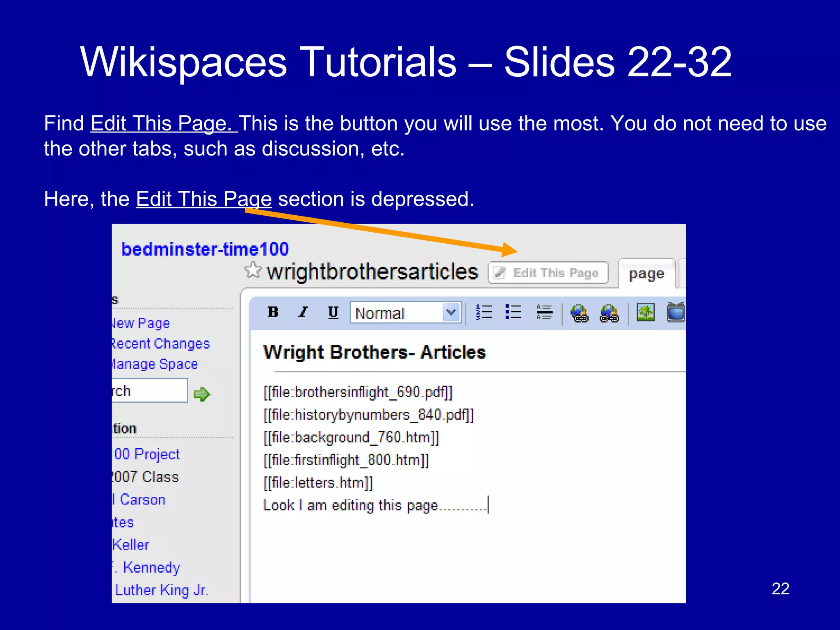
Task: Open the Normal paragraph style dropdown
Action: (x=406, y=313)
